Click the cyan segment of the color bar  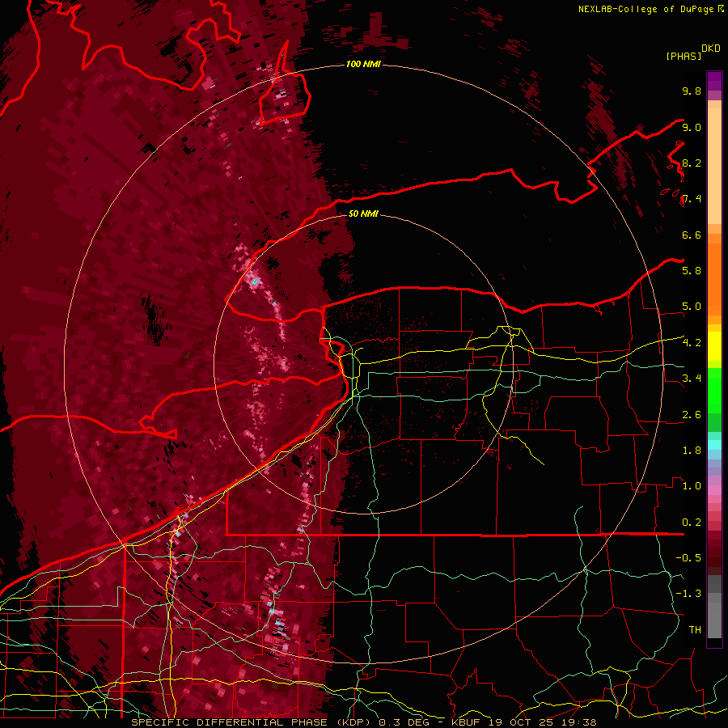[714, 445]
